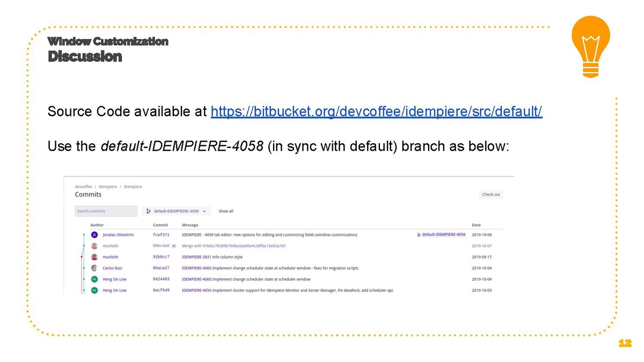
Task: Click the merge badge next to 00bc4a6
Action: coord(174,246)
